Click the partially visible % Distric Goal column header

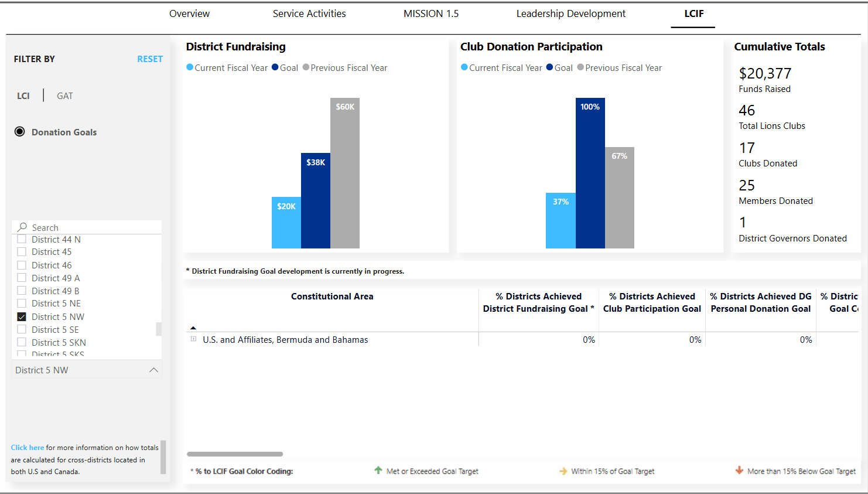[x=839, y=302]
